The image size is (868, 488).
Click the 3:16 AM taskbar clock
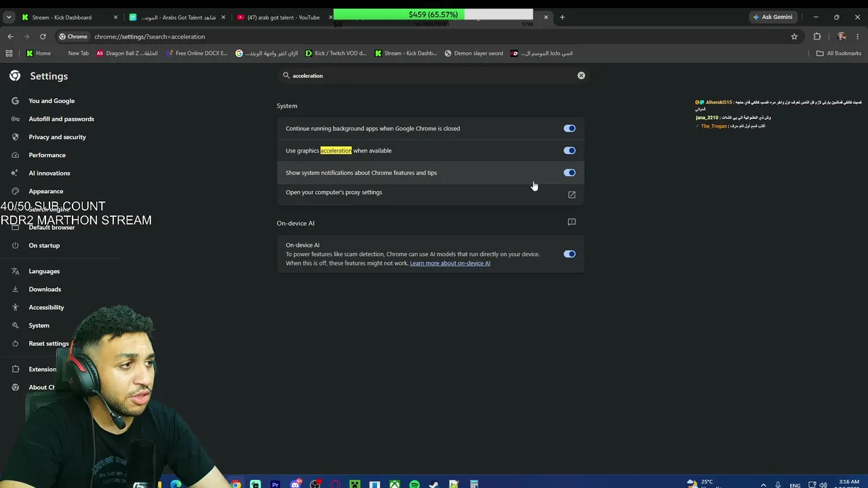[x=848, y=483]
